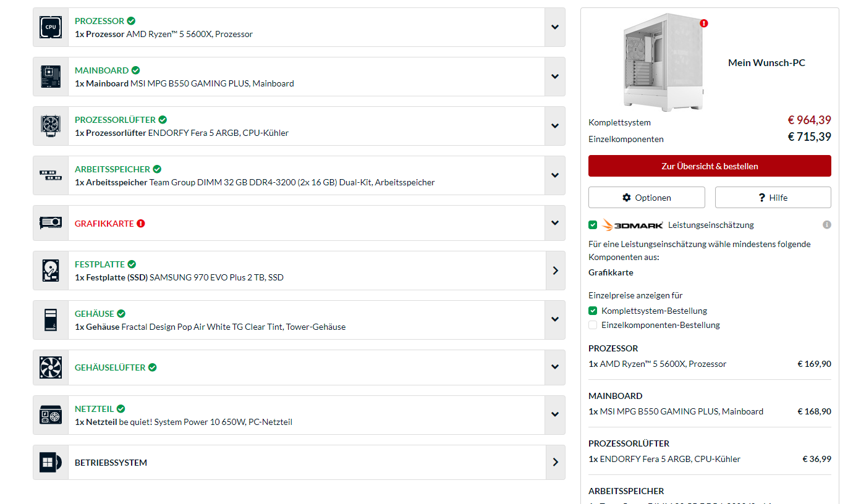Image resolution: width=848 pixels, height=504 pixels.
Task: Click green checkmark next to Arbeitsspeicher heading
Action: point(157,169)
